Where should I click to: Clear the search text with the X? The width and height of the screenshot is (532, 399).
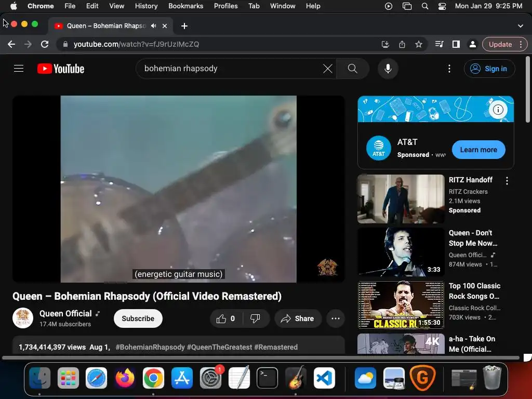pyautogui.click(x=327, y=69)
